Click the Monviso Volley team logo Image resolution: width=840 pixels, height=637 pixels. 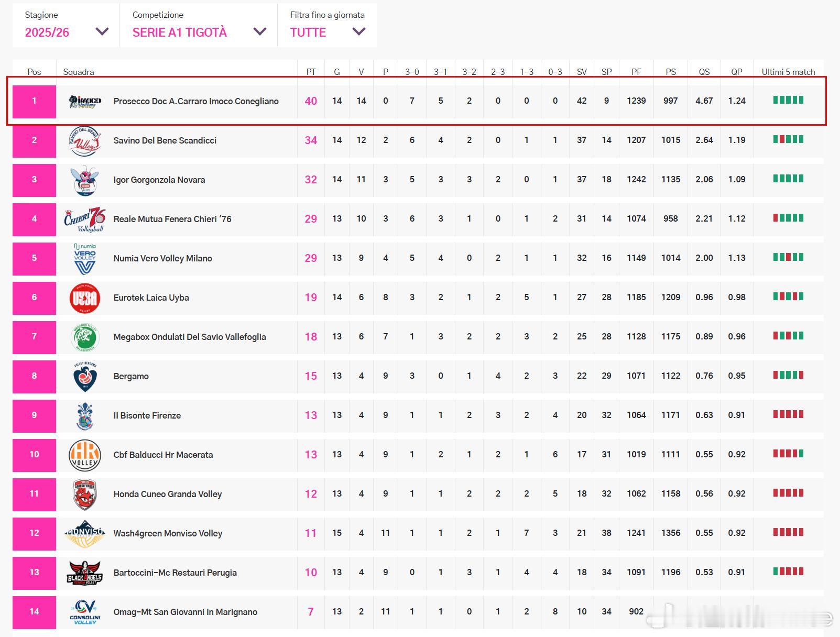coord(85,533)
